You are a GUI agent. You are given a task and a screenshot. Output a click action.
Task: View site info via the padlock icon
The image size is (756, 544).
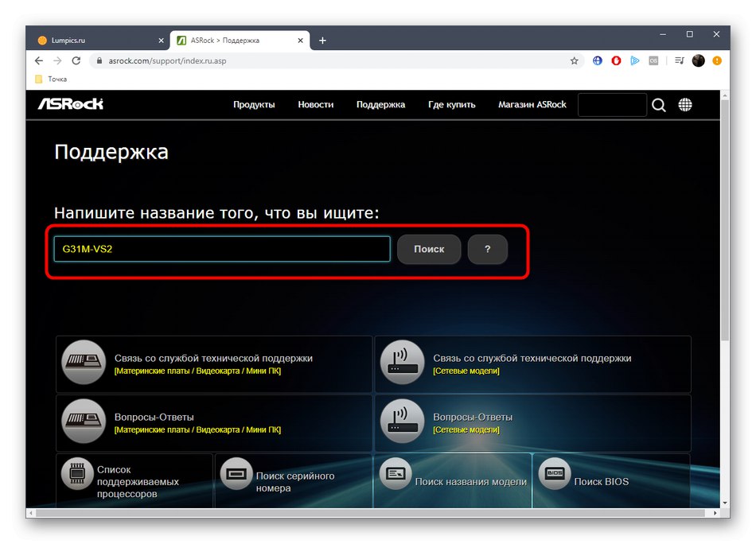99,60
